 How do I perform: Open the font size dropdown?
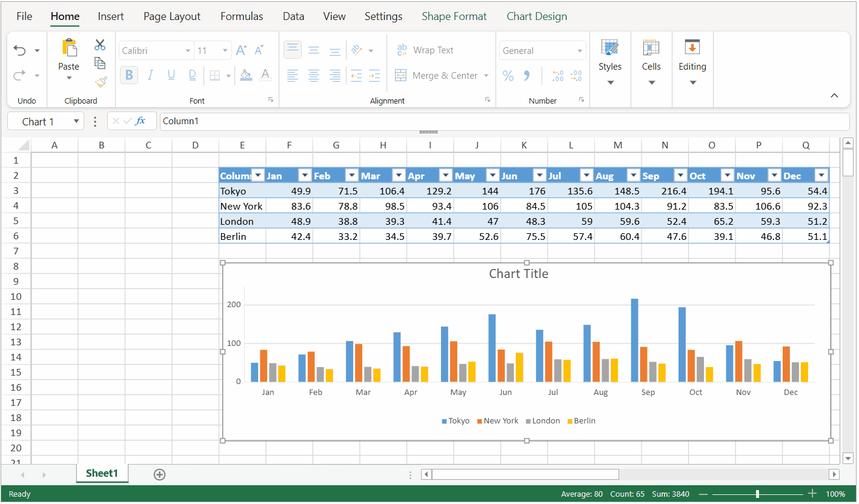click(225, 51)
